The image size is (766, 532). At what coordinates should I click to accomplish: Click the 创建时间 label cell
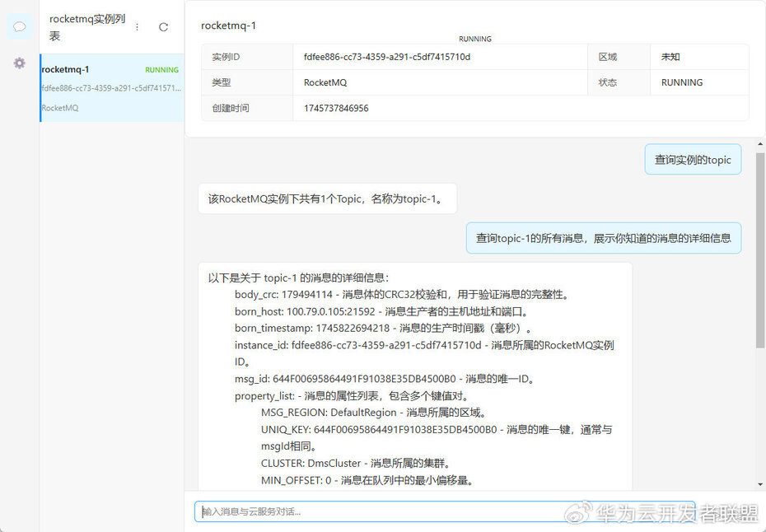pos(247,108)
